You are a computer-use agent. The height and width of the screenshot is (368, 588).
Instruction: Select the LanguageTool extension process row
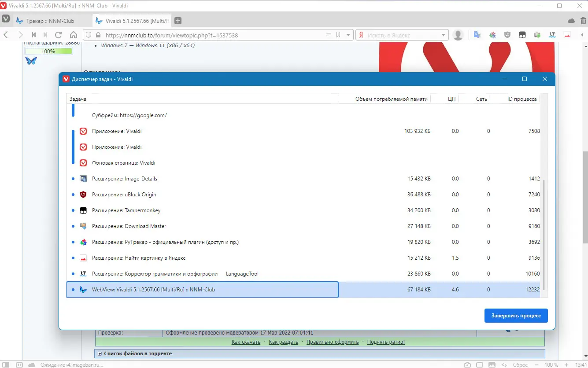point(303,274)
